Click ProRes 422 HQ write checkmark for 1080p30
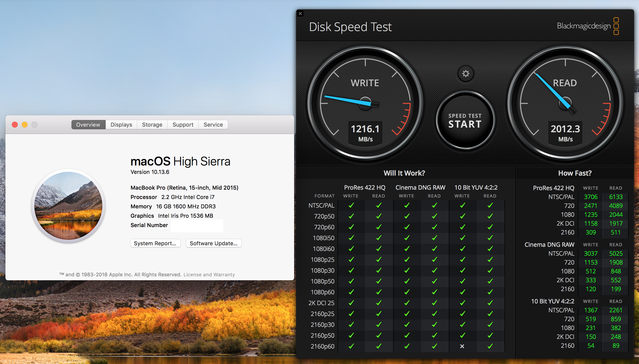Image resolution: width=639 pixels, height=364 pixels. [x=351, y=270]
